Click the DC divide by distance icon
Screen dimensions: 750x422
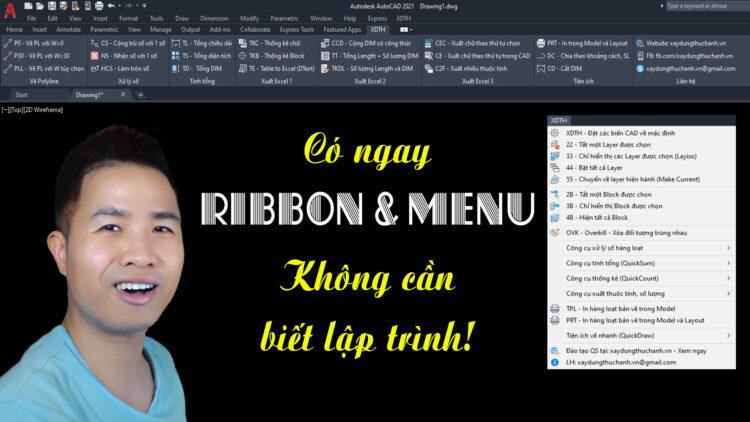[x=541, y=56]
